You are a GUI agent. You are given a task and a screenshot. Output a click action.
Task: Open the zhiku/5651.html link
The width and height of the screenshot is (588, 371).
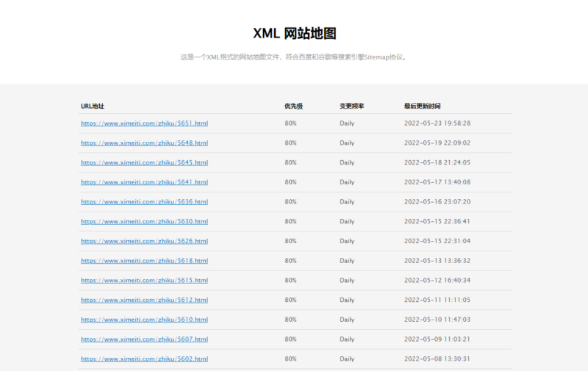pyautogui.click(x=144, y=123)
